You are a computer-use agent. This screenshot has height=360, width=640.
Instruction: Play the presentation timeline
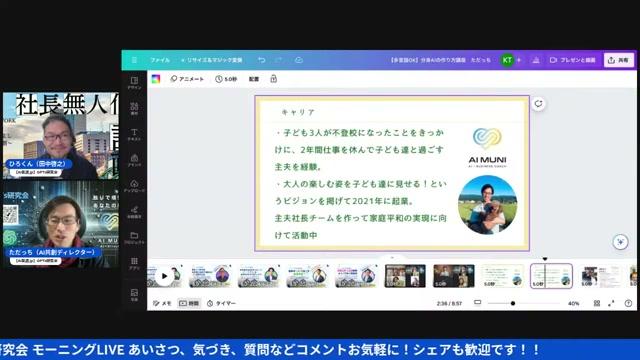coord(164,276)
